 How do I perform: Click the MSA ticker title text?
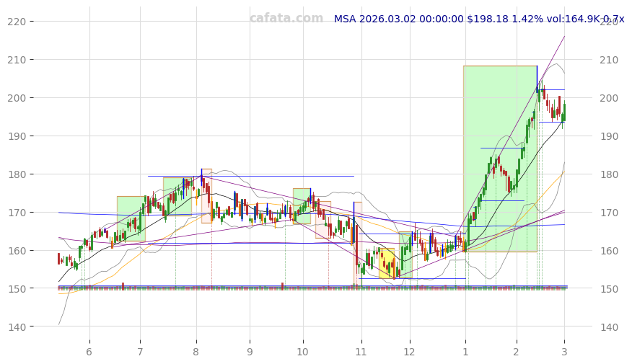click(344, 19)
